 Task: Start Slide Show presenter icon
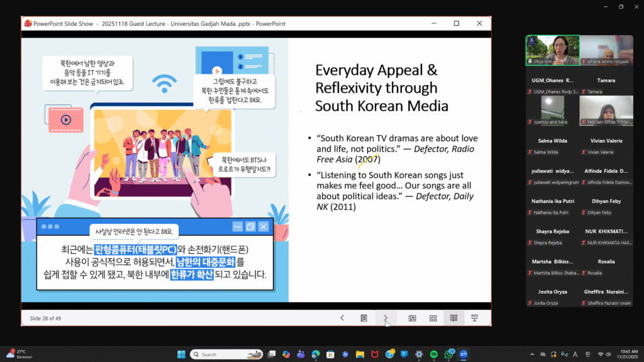point(475,318)
